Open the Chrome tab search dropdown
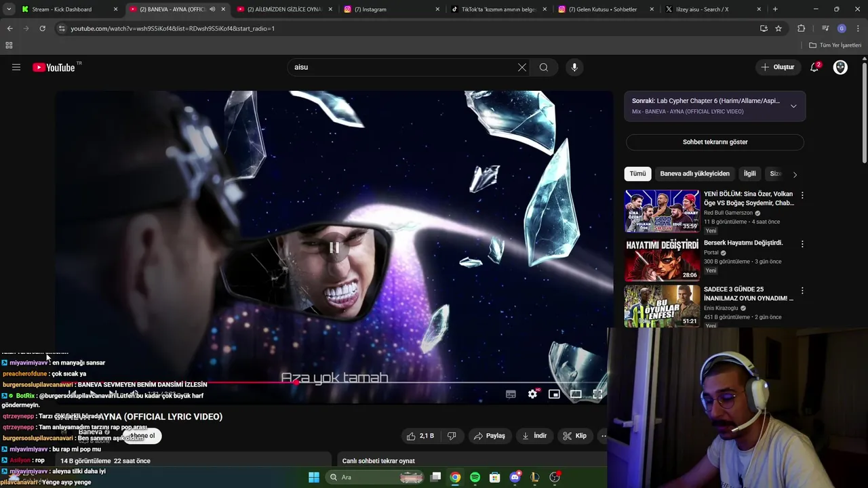This screenshot has width=868, height=488. click(9, 9)
